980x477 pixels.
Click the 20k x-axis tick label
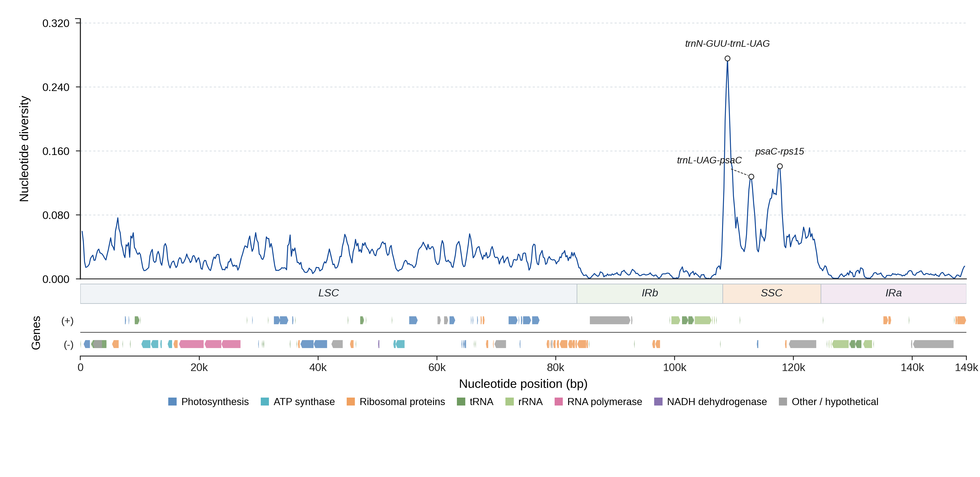tap(199, 367)
